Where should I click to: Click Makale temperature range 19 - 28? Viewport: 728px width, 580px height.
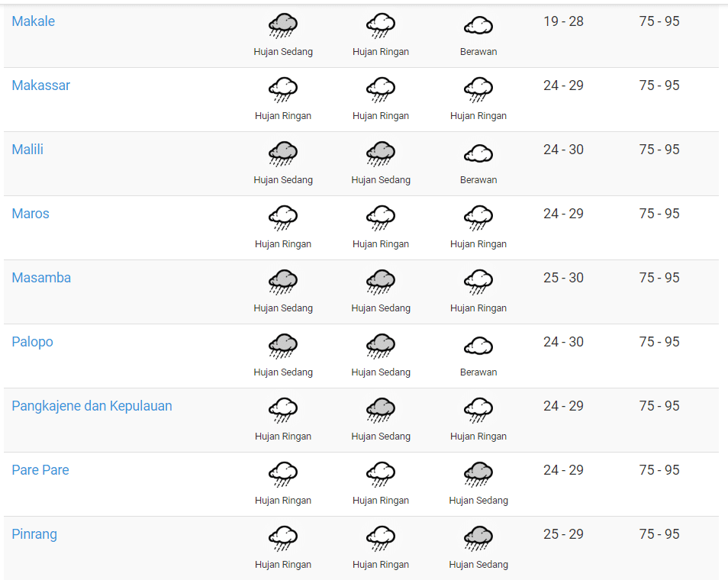coord(563,21)
